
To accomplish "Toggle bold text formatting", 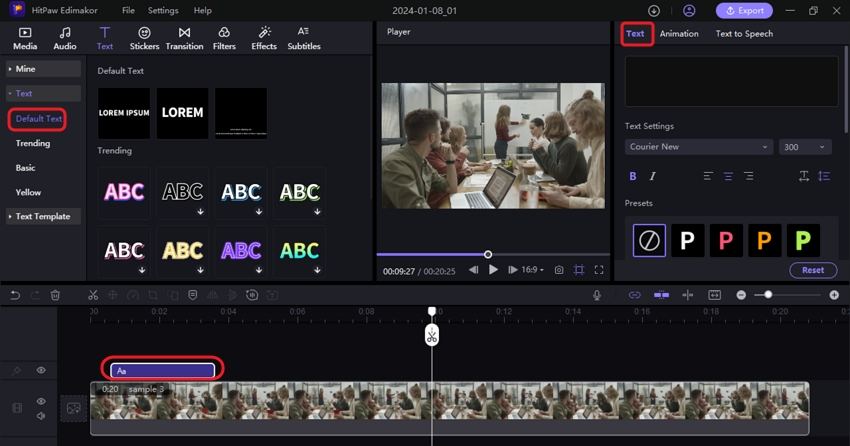I will click(632, 176).
